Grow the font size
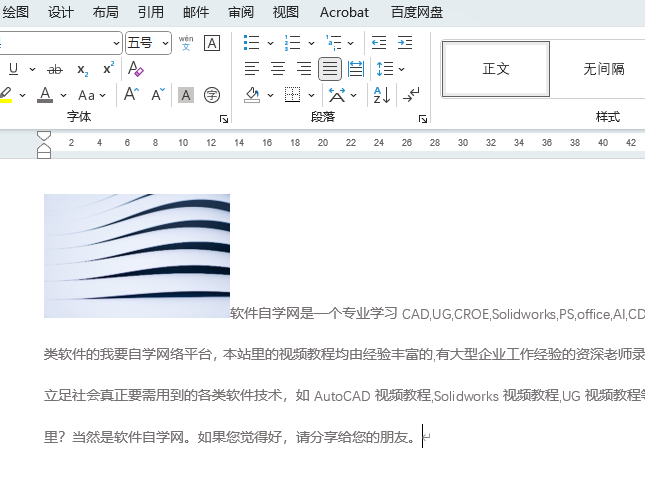Image resolution: width=645 pixels, height=498 pixels. (132, 95)
